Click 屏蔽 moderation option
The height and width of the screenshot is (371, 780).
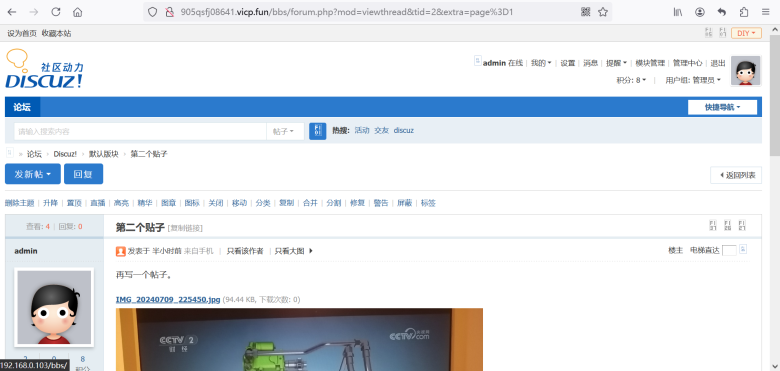pos(404,203)
